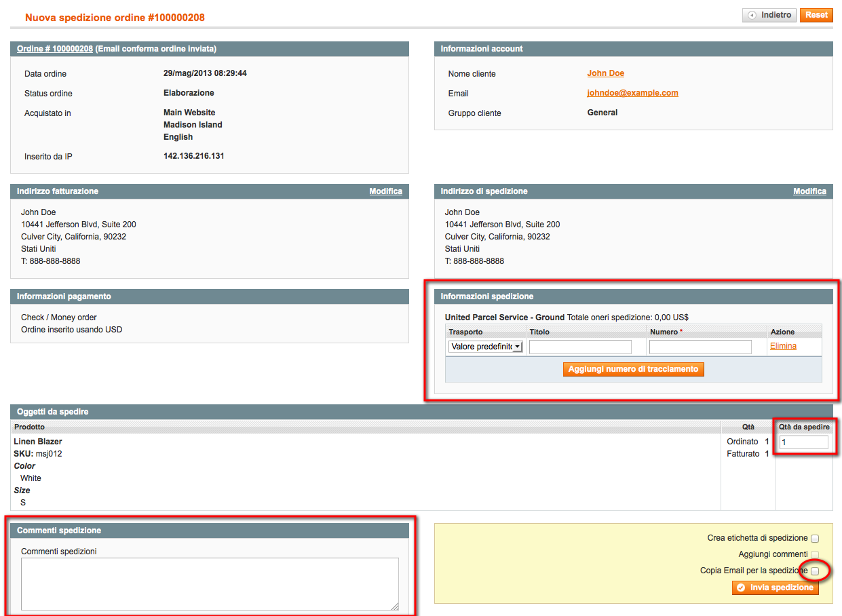Edit the Indirizzo di spedizione via Modifica
Image resolution: width=842 pixels, height=616 pixels.
point(809,191)
